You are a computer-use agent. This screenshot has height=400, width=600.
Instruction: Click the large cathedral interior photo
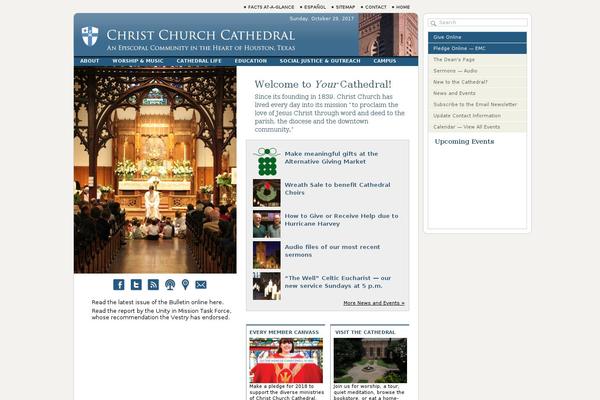tap(155, 170)
